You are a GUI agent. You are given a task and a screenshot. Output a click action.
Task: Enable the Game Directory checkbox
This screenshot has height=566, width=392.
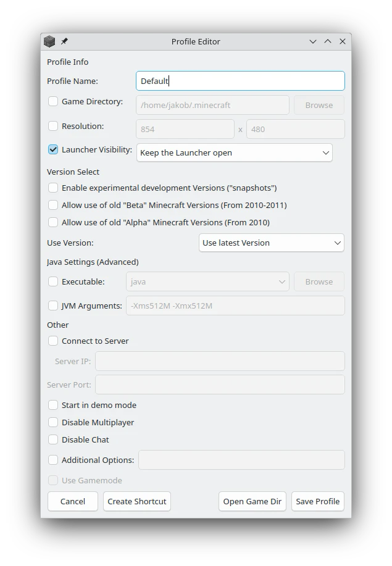53,101
